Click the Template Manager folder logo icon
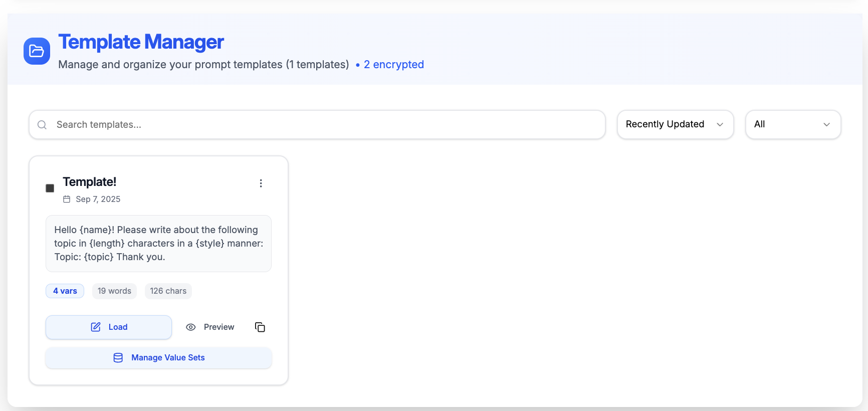This screenshot has width=868, height=411. tap(37, 51)
